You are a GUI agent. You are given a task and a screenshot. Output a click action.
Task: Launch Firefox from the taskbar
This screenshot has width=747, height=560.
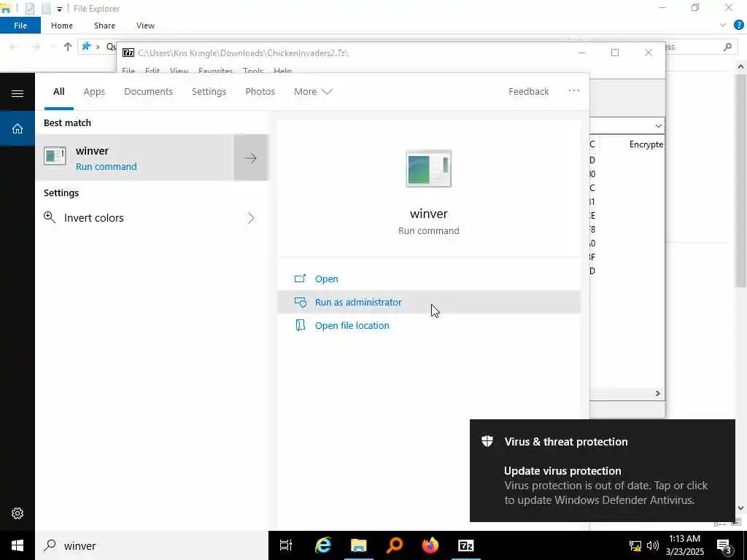430,545
